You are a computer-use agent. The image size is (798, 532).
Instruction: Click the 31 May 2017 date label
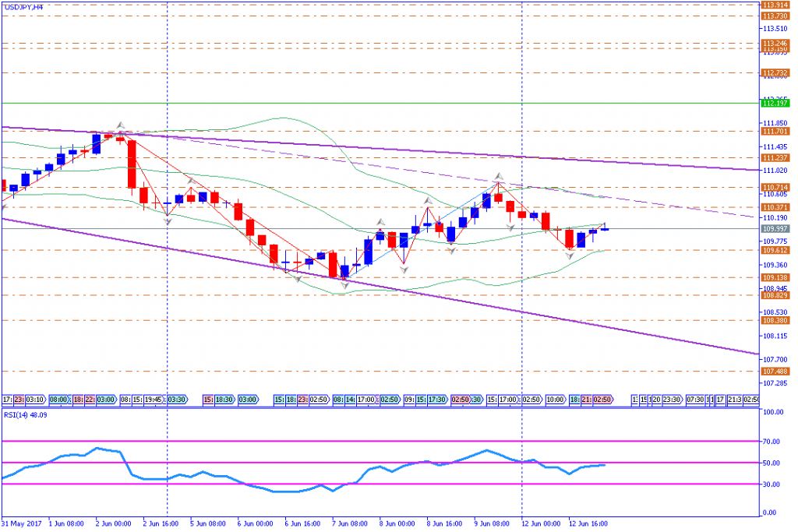[20, 523]
